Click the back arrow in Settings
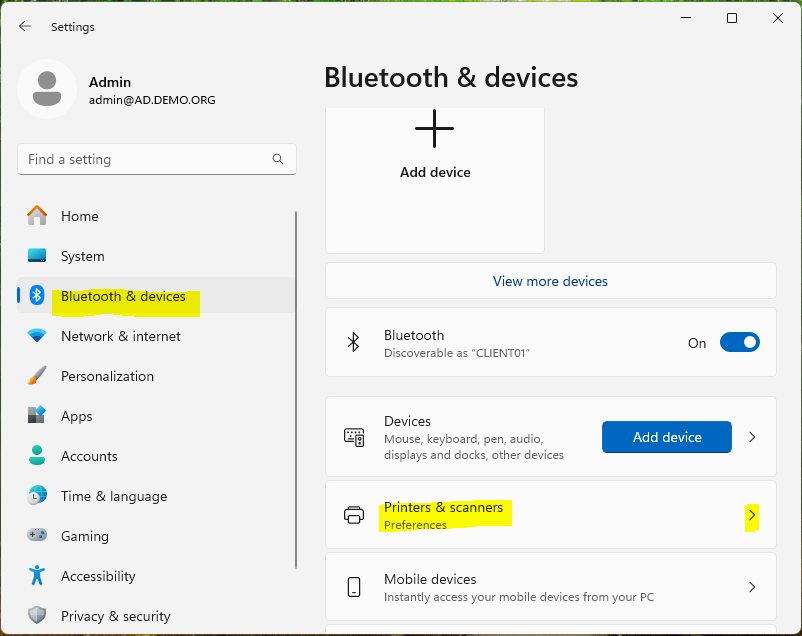The height and width of the screenshot is (636, 802). pyautogui.click(x=25, y=26)
